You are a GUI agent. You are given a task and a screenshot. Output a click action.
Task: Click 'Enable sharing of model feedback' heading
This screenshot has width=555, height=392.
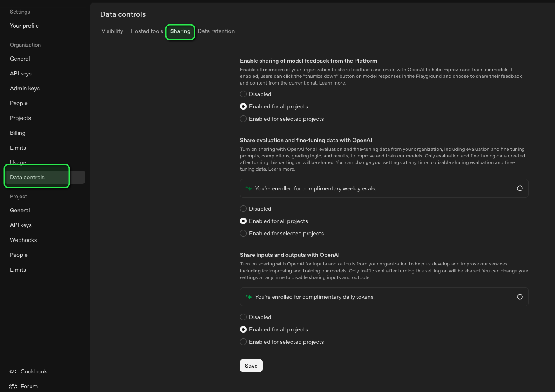tap(308, 61)
